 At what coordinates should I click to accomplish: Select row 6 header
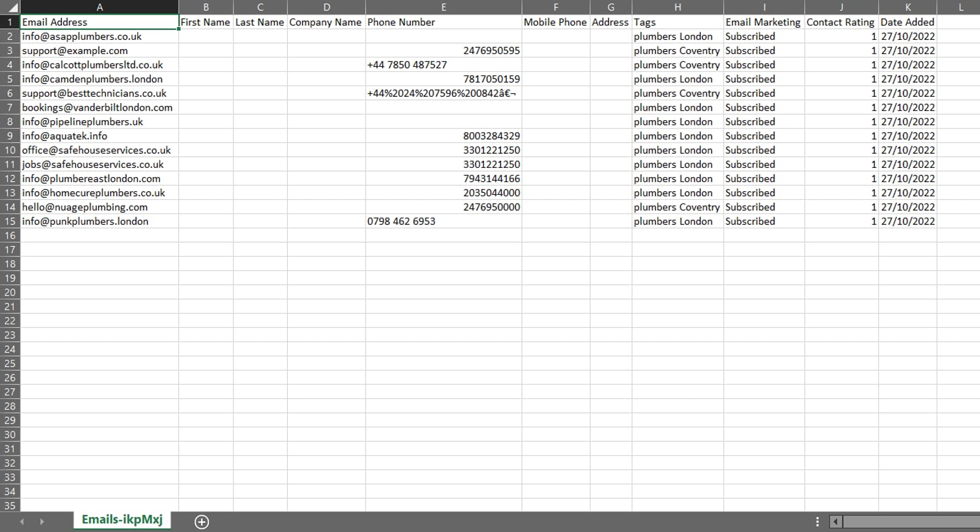(x=10, y=93)
